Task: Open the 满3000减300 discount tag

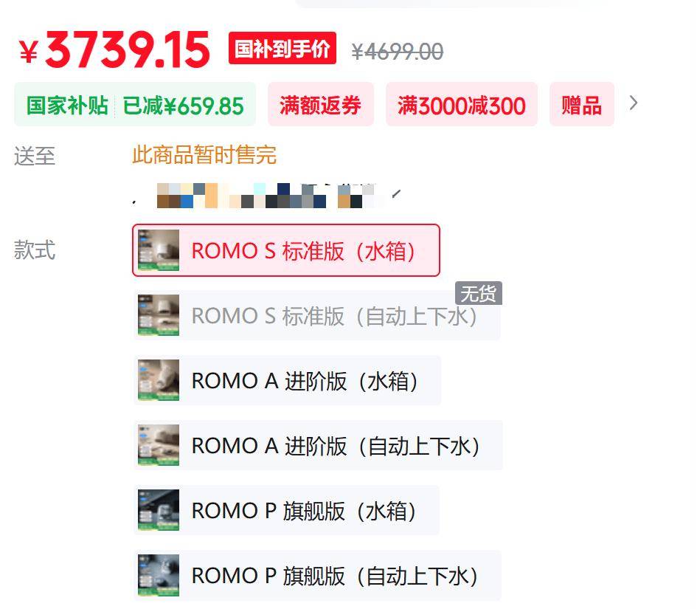Action: click(x=462, y=105)
